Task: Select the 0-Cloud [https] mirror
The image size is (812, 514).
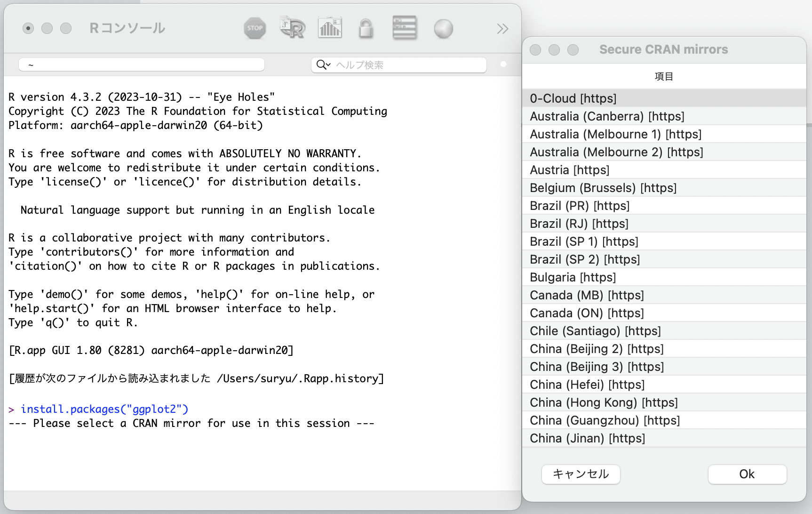Action: click(664, 98)
